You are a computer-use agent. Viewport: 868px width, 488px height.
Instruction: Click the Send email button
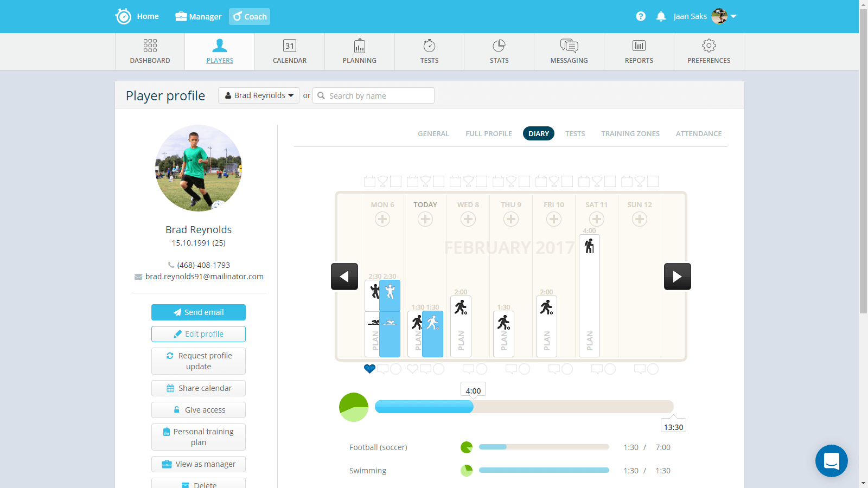[199, 312]
